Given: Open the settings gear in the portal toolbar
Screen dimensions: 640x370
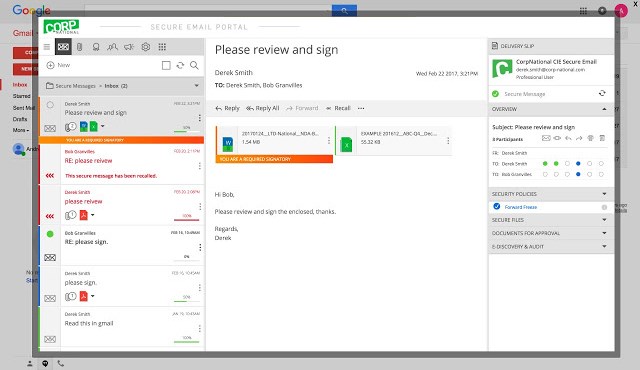Looking at the screenshot, I should pyautogui.click(x=146, y=47).
